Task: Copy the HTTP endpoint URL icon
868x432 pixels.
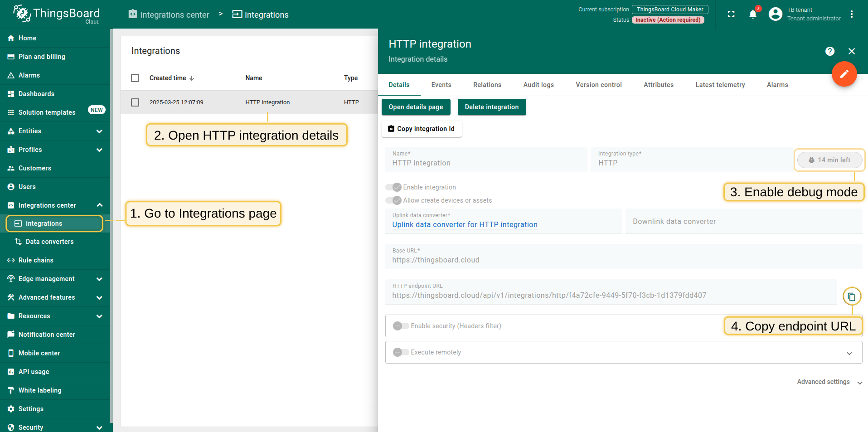Action: pos(851,297)
